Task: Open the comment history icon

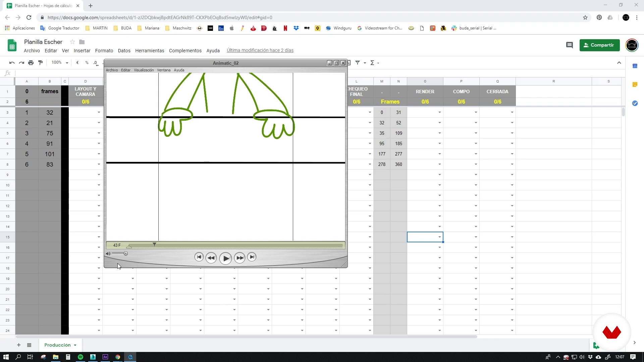Action: pos(569,45)
